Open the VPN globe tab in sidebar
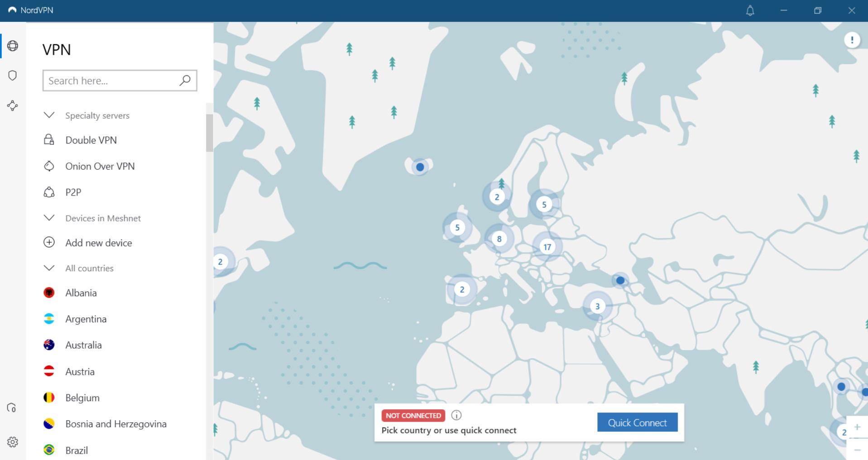Screen dimensions: 868x460 13,46
